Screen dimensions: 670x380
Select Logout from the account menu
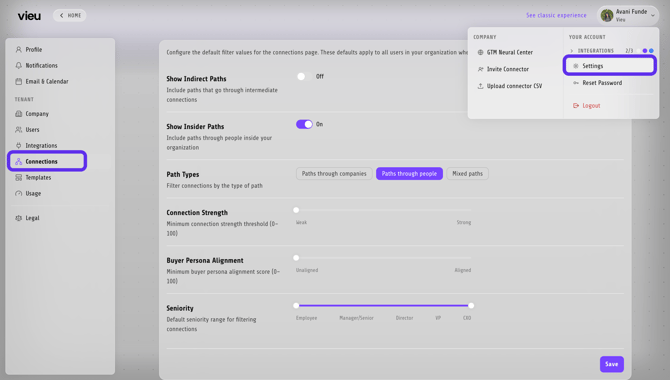pyautogui.click(x=587, y=106)
